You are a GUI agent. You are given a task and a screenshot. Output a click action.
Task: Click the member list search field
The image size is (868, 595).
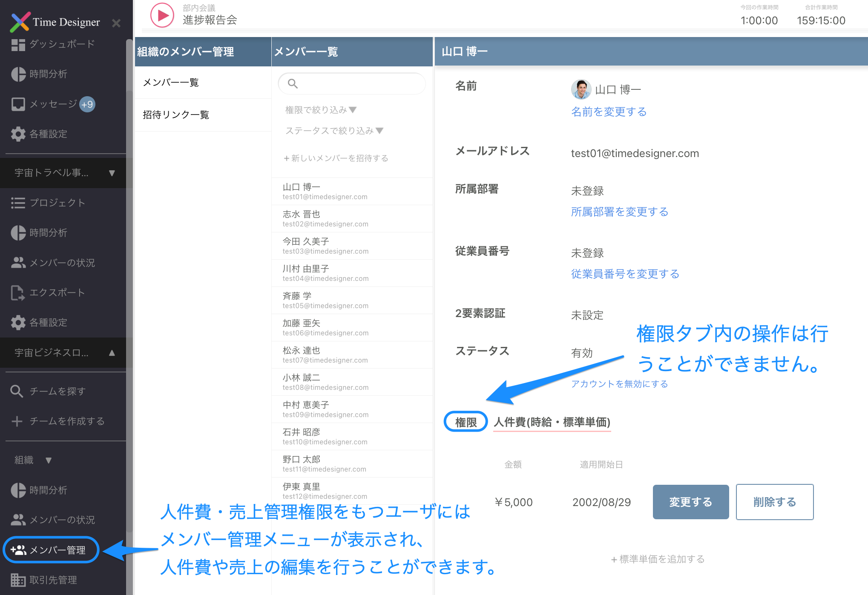[351, 83]
